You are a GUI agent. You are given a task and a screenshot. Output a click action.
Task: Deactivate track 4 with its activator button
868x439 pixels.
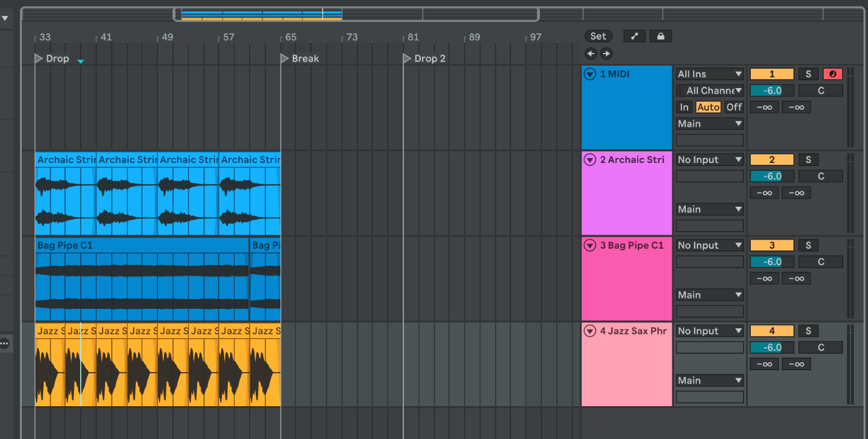pos(772,331)
